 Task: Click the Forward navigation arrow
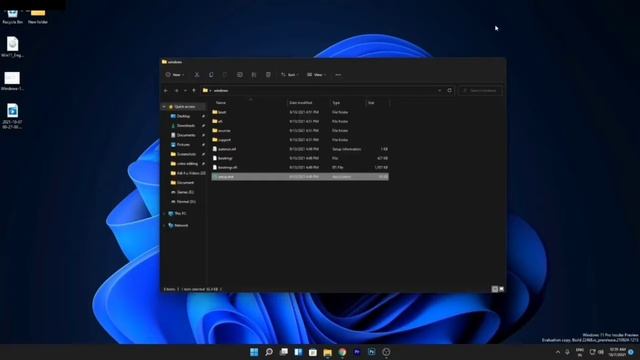(176, 90)
